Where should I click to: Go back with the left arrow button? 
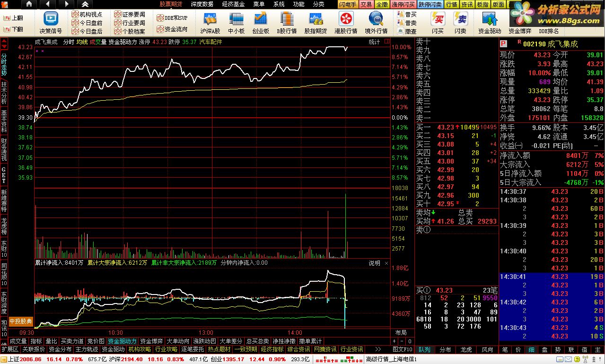point(48,4)
